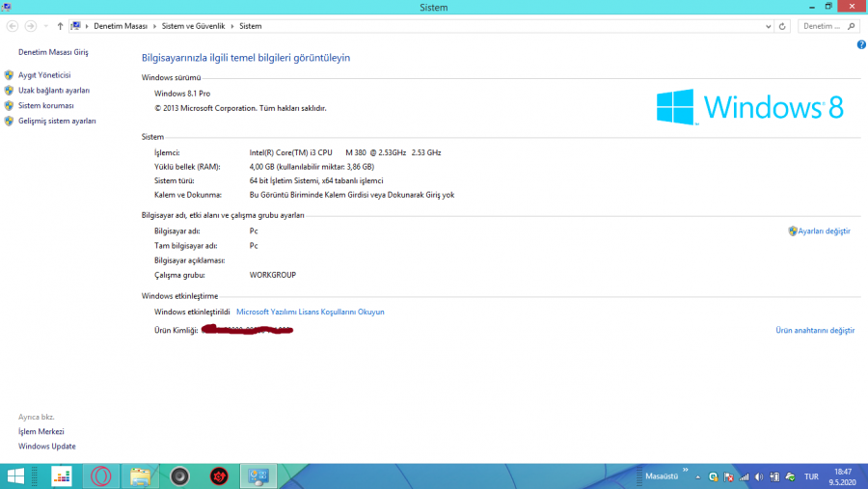
Task: Open the recent locations dropdown arrow
Action: [x=46, y=26]
